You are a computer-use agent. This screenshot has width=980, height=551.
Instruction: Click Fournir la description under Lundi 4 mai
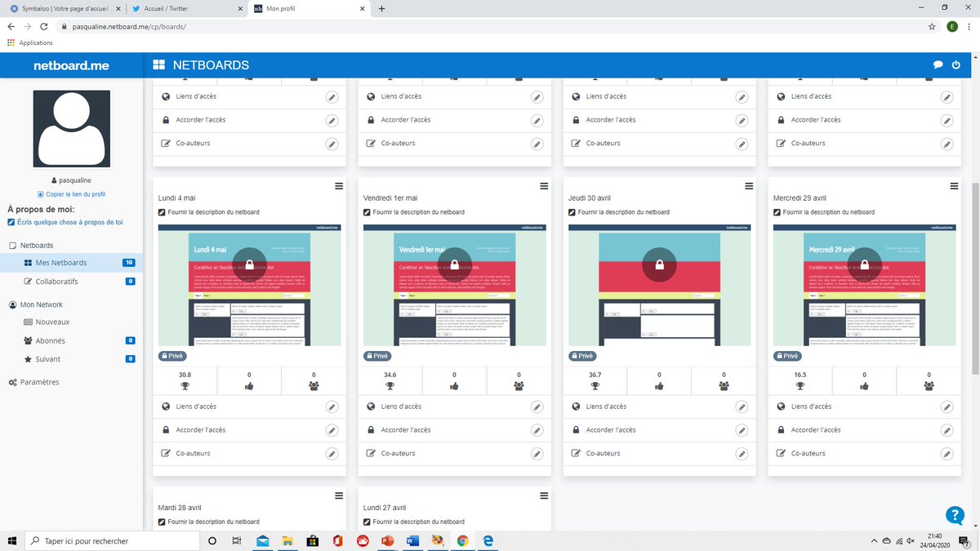[x=209, y=212]
